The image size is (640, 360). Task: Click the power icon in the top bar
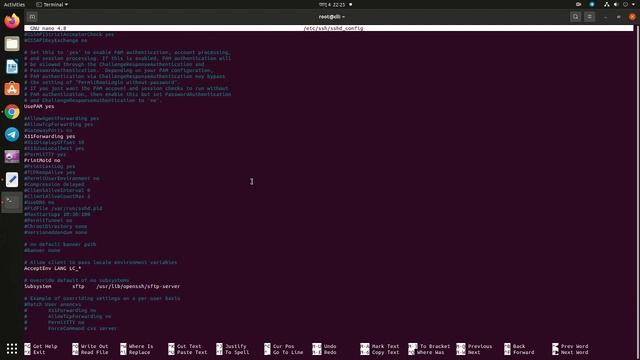[x=625, y=4]
